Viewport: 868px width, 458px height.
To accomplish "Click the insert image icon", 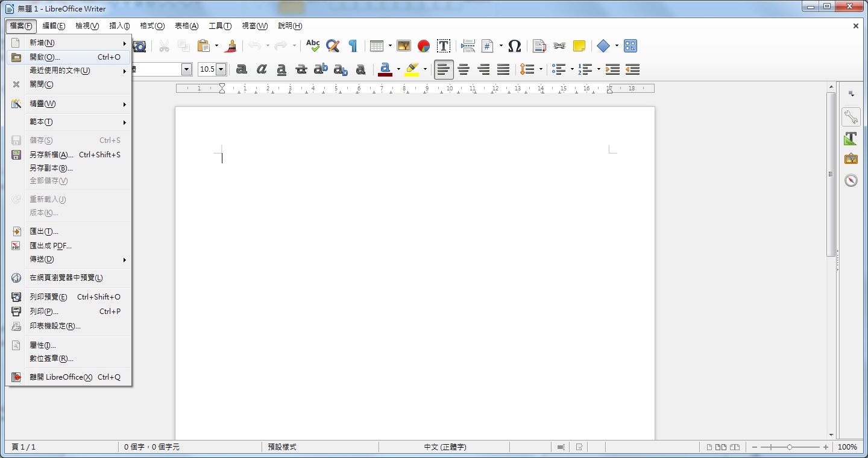I will pos(404,46).
